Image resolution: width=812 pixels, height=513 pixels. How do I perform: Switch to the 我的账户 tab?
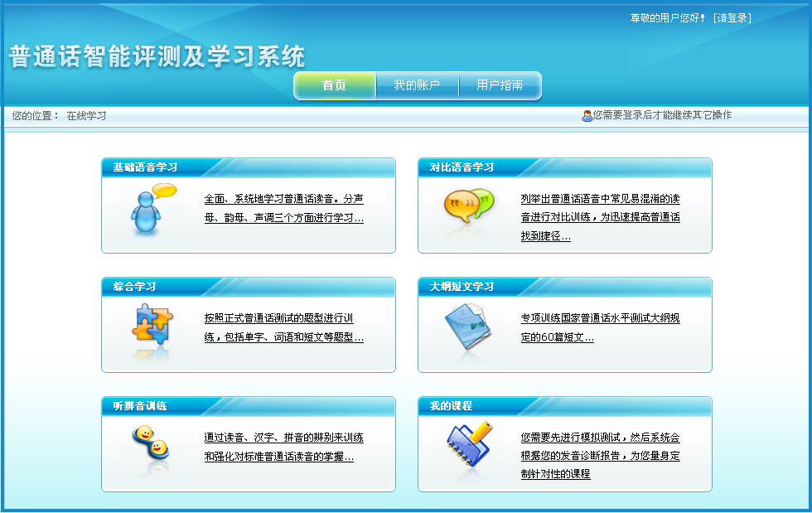tap(417, 85)
